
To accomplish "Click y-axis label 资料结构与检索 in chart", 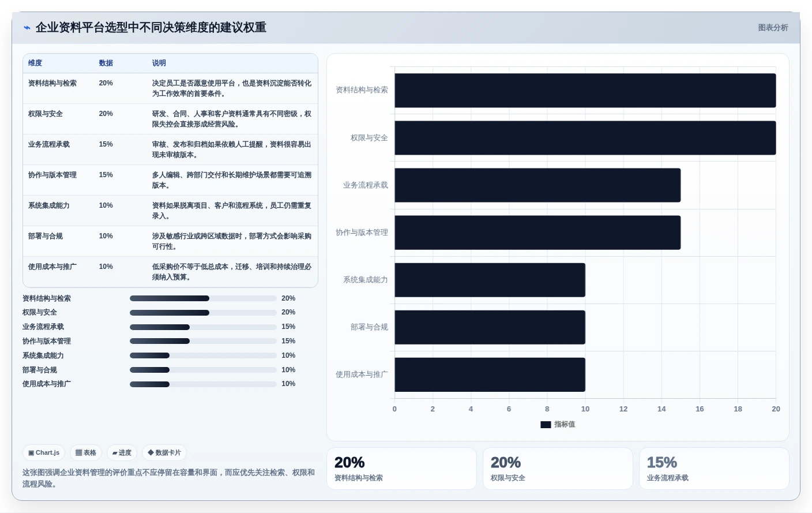I will (x=362, y=90).
